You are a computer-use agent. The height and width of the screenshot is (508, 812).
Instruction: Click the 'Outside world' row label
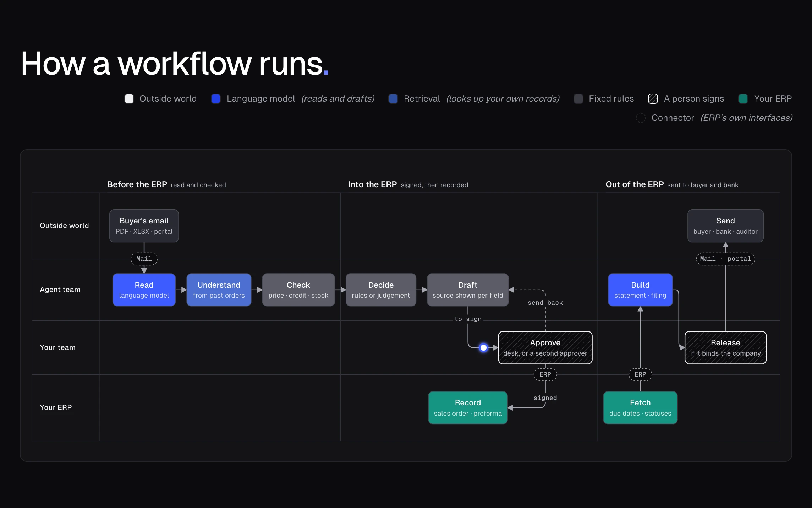(x=64, y=226)
